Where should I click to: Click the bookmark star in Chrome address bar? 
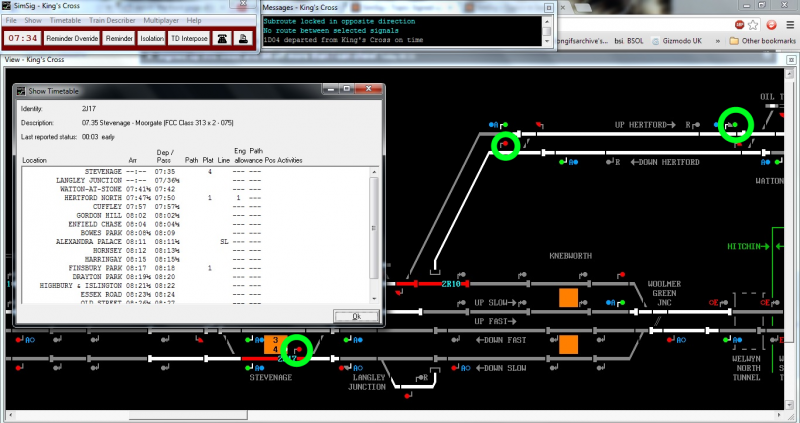[x=753, y=24]
